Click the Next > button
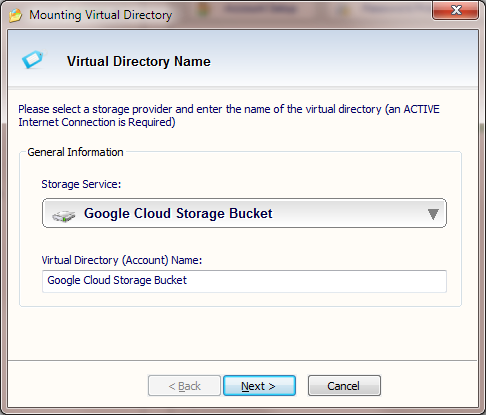 point(259,386)
